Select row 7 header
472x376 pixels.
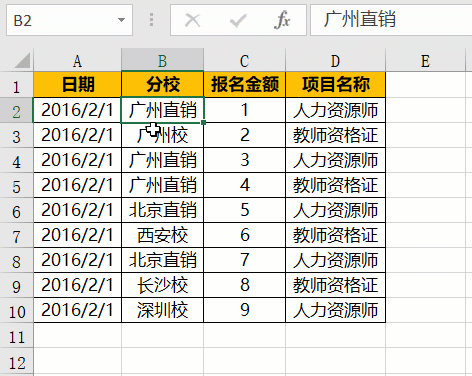click(17, 235)
